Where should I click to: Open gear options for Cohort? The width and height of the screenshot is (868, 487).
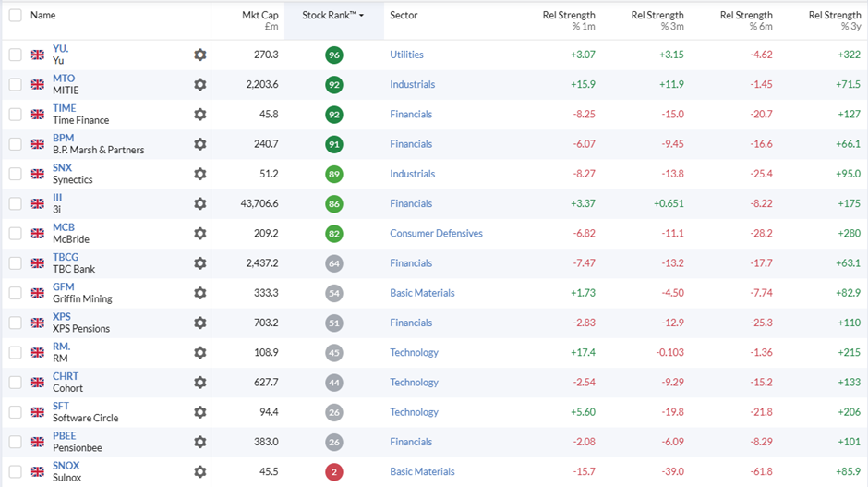pyautogui.click(x=199, y=383)
